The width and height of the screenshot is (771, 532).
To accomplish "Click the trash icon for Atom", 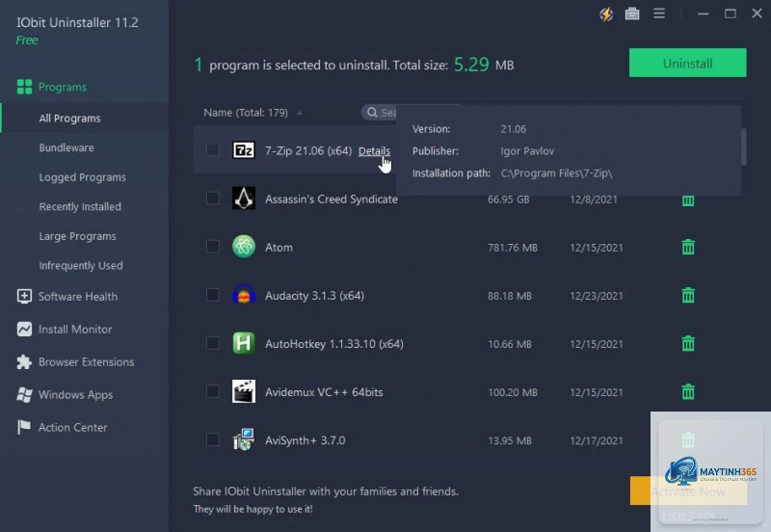I will 688,247.
